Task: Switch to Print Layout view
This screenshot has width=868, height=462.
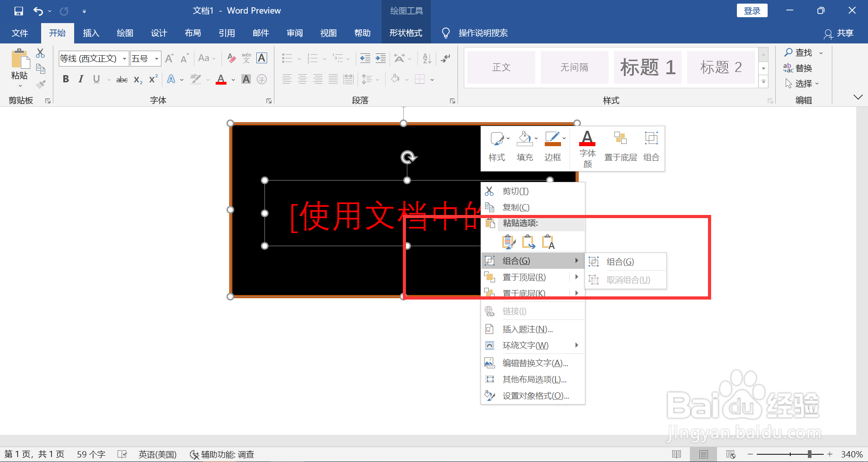Action: pyautogui.click(x=703, y=454)
